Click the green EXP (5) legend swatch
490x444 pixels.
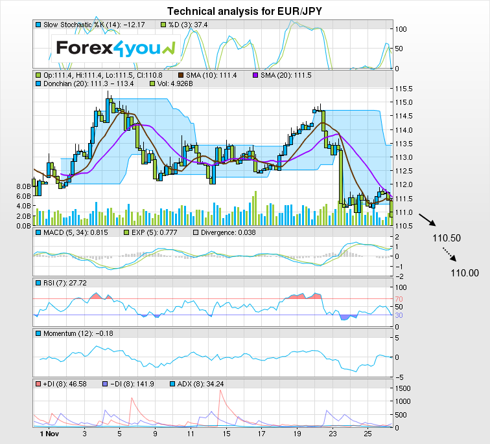126,232
